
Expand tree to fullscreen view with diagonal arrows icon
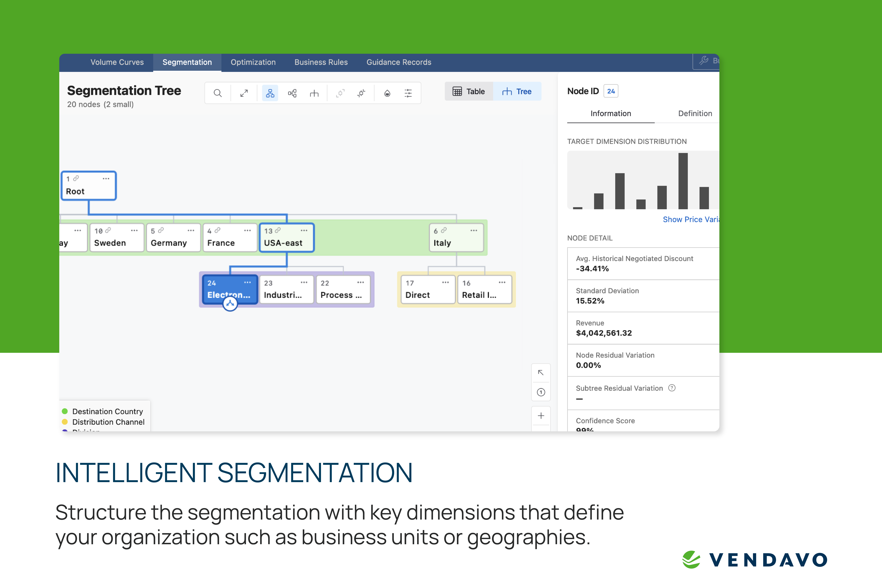(244, 93)
